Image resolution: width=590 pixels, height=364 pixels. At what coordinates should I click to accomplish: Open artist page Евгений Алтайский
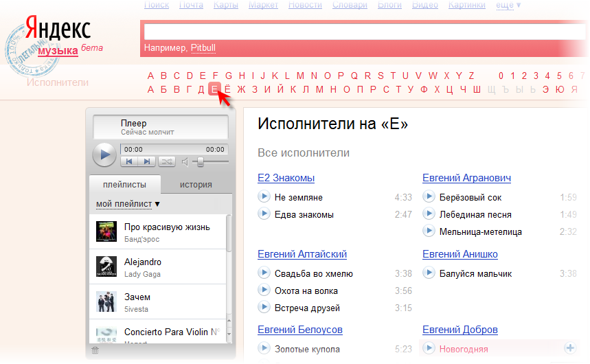click(302, 254)
